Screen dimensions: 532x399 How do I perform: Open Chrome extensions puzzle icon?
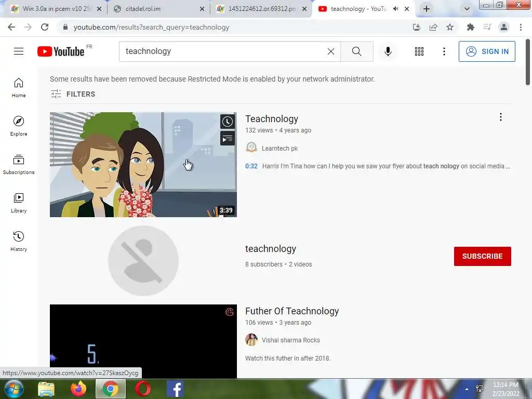[470, 27]
